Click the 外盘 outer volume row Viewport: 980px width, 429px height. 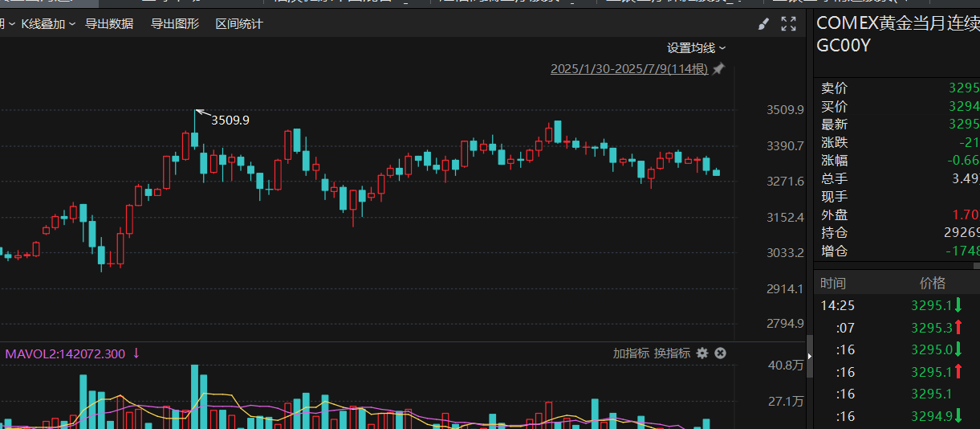pos(899,215)
